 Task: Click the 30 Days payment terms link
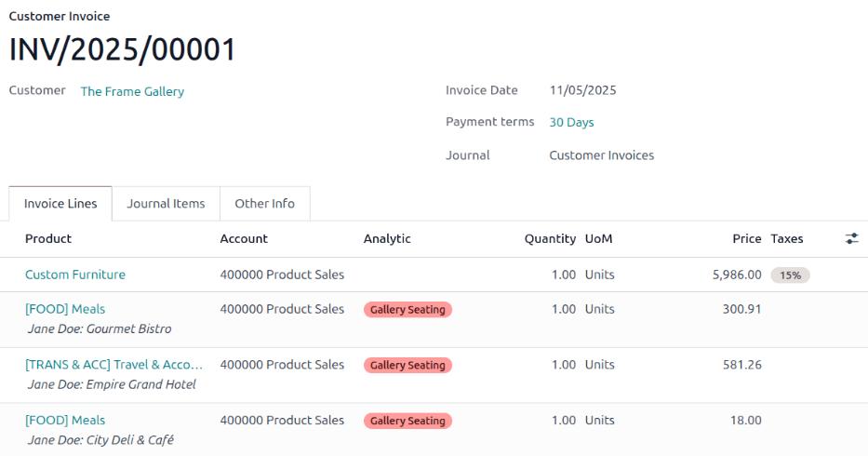[571, 122]
